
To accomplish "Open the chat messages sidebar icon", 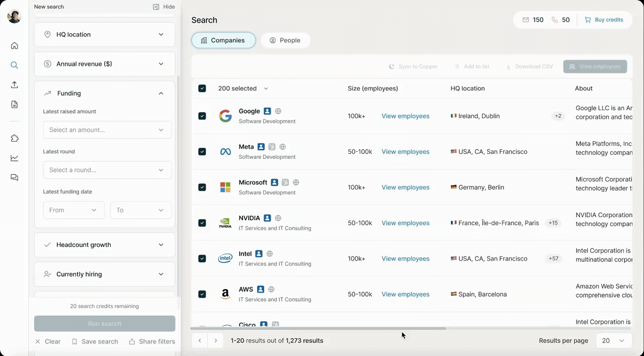I will click(15, 177).
